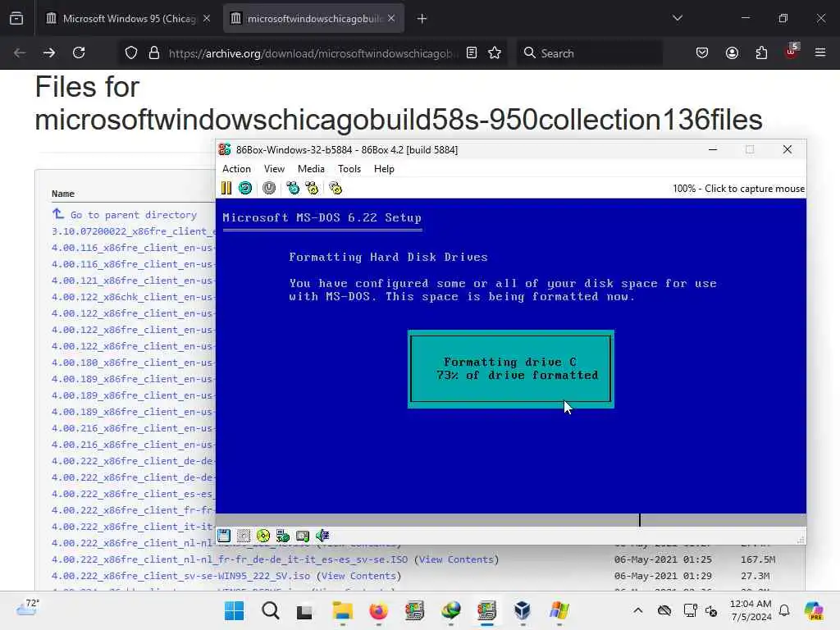840x630 pixels.
Task: Click the CD-ROM status bar icon
Action: click(x=263, y=535)
